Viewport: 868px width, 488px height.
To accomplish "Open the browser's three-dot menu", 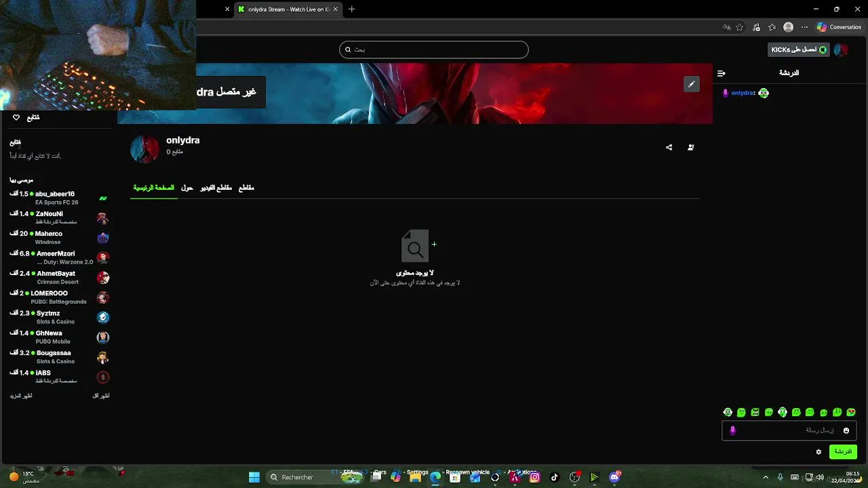I will click(x=805, y=27).
